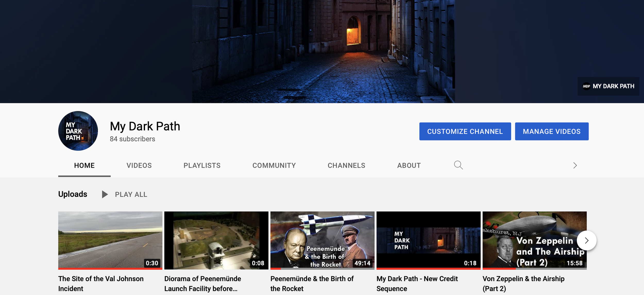
Task: Open Peenemünde diorama video thumbnail
Action: click(x=216, y=240)
